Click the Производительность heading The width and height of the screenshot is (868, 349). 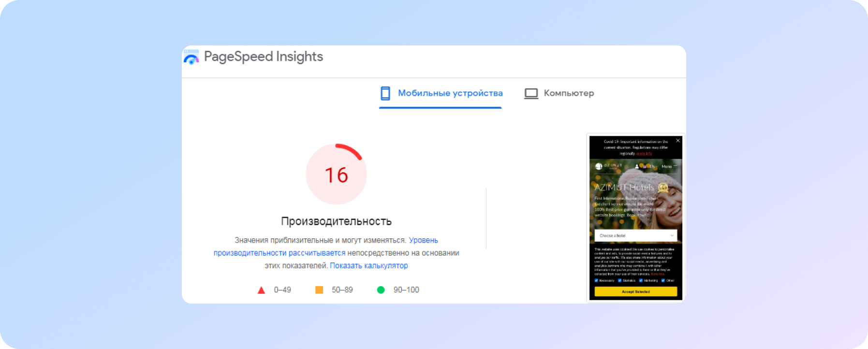point(337,221)
